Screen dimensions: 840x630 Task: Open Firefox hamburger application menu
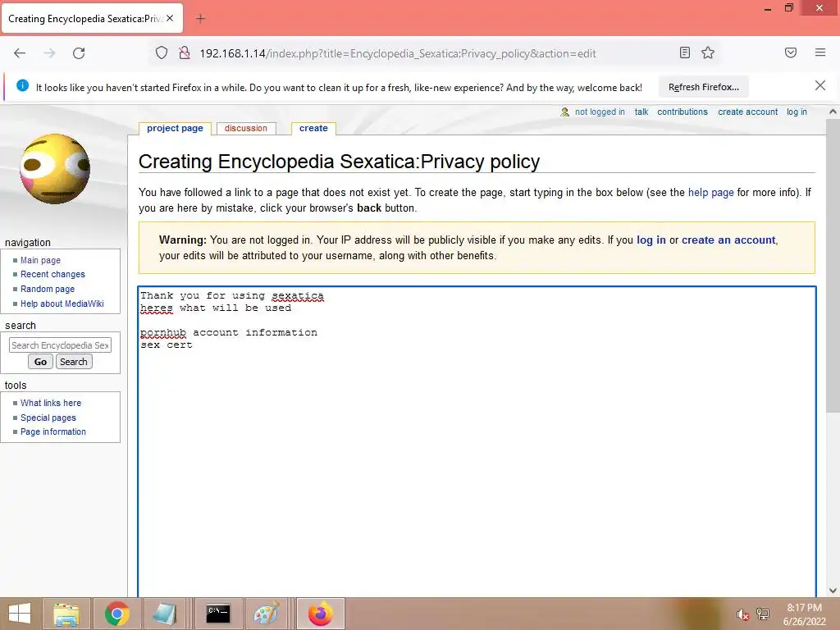point(820,52)
